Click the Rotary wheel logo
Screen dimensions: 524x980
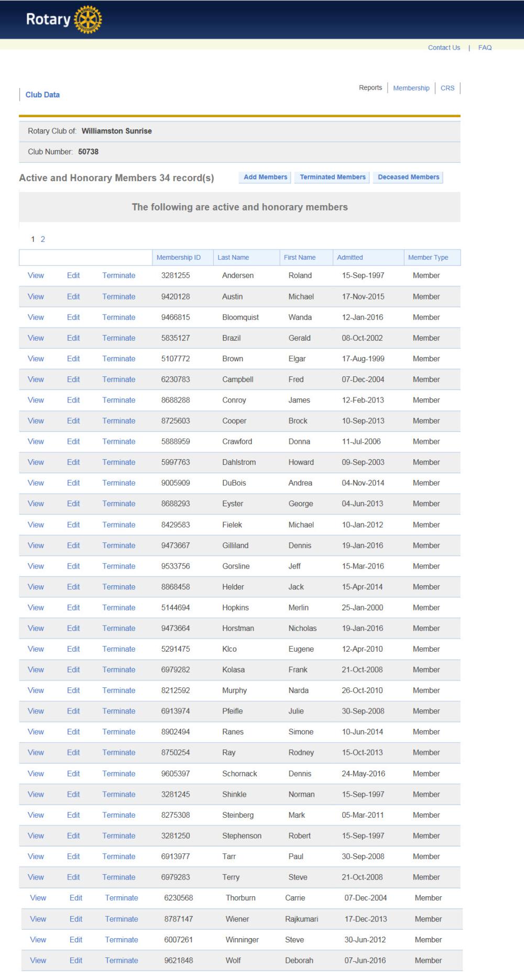click(x=88, y=20)
